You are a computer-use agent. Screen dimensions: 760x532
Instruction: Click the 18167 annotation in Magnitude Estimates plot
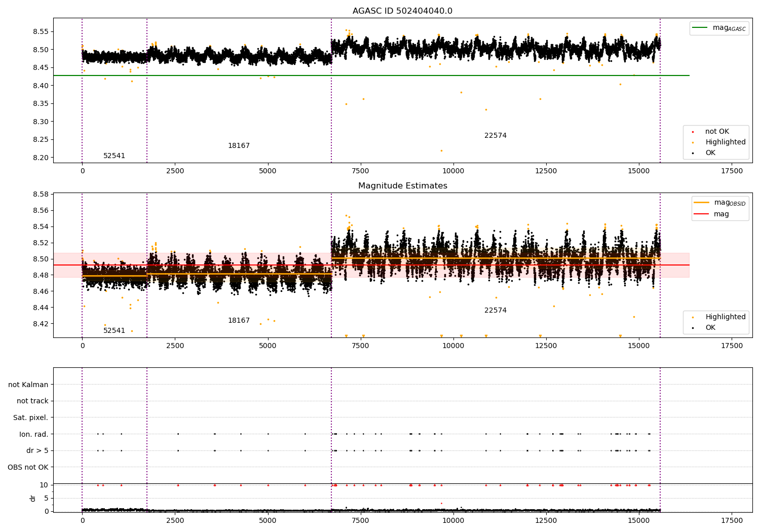[239, 321]
